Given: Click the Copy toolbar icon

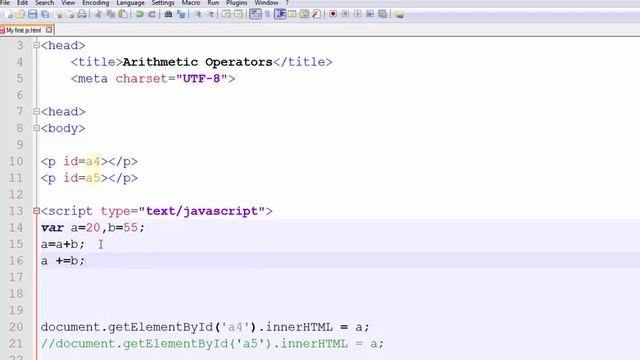Looking at the screenshot, I should [x=111, y=15].
